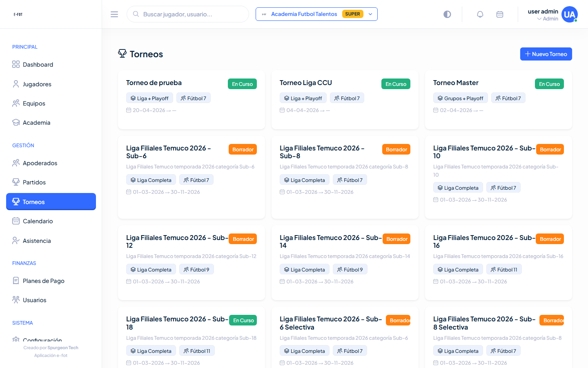The width and height of the screenshot is (588, 368).
Task: Go to Dashboard in the sidebar
Action: click(38, 65)
